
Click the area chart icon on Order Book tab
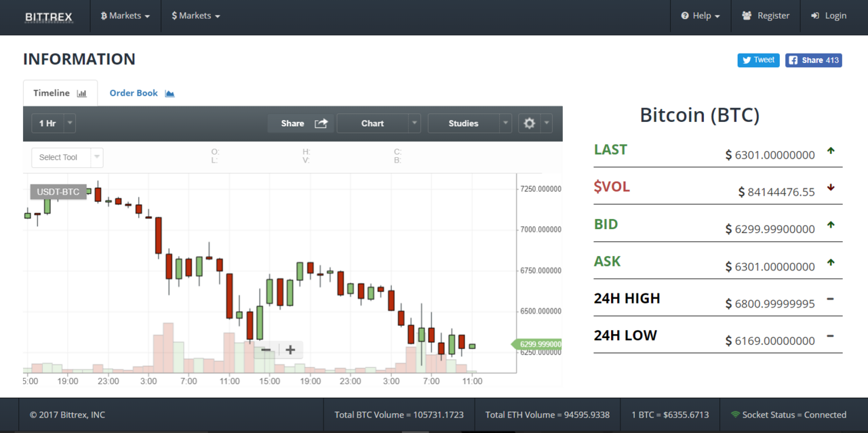click(x=170, y=94)
